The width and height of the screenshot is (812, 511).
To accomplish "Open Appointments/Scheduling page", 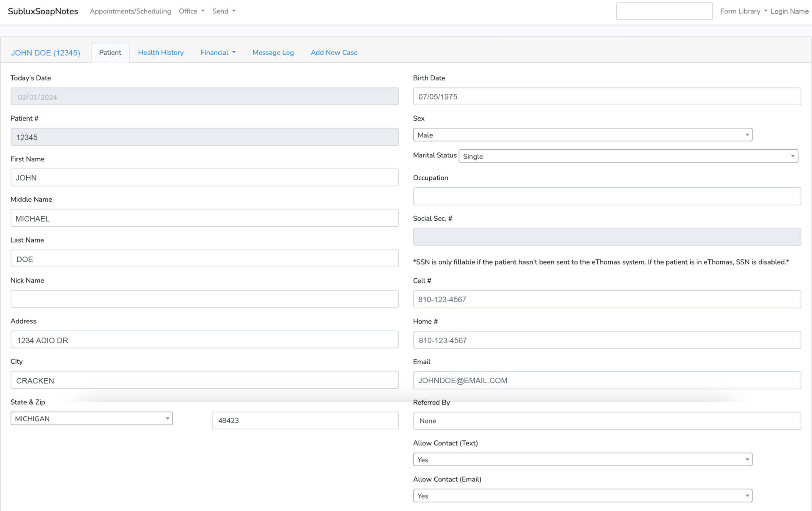I will click(x=130, y=11).
